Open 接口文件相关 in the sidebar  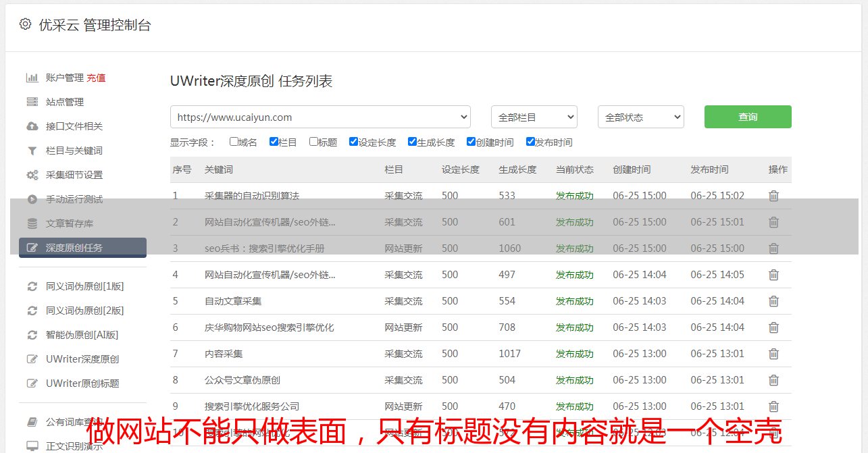[74, 126]
